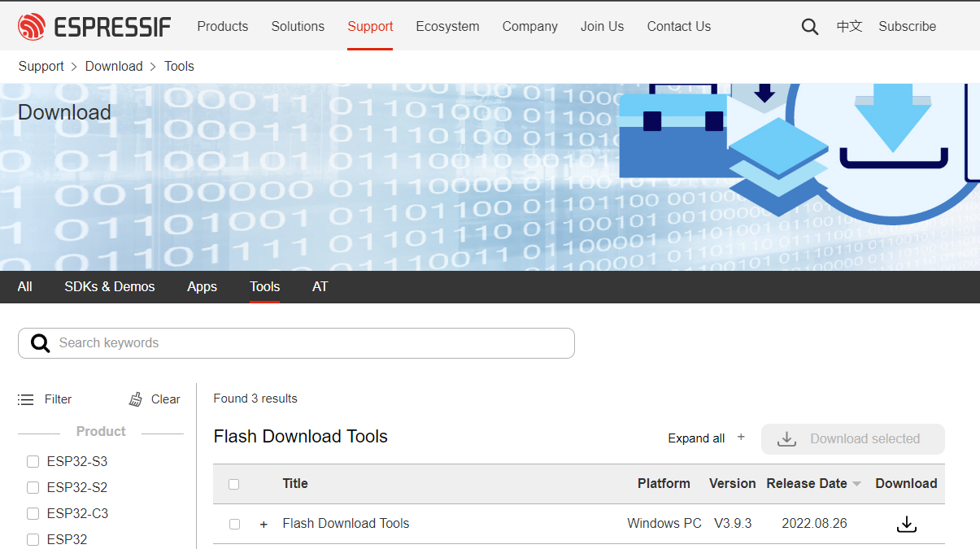
Task: Click the magnifier inside the keywords search bar
Action: (40, 342)
